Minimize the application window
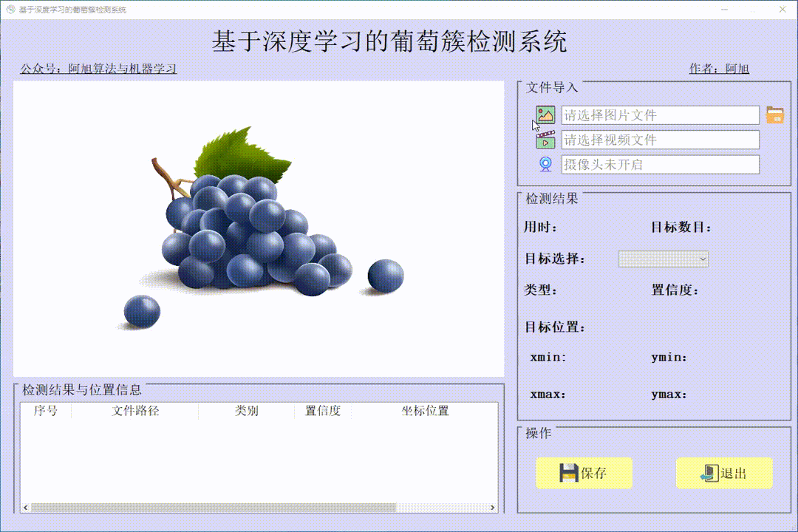 click(724, 9)
